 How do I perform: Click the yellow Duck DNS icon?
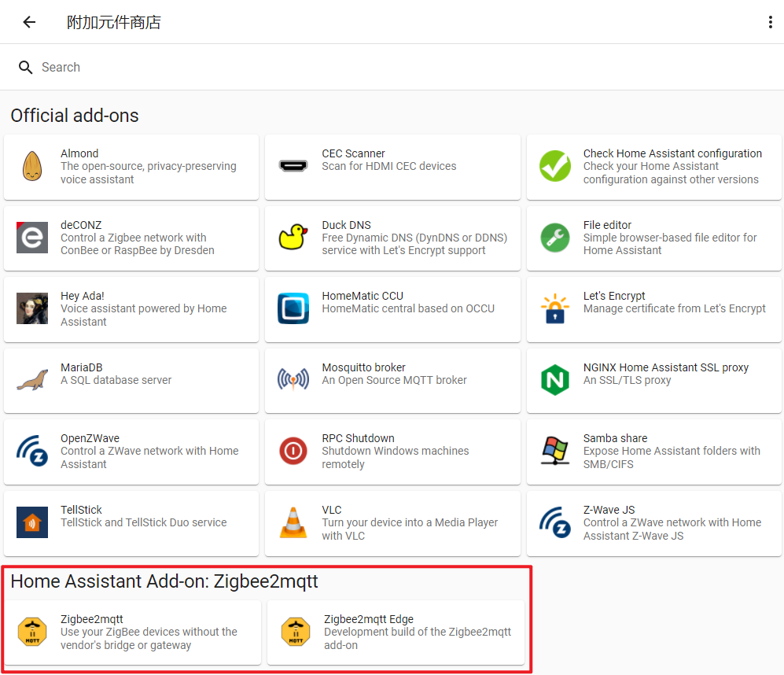(x=293, y=238)
